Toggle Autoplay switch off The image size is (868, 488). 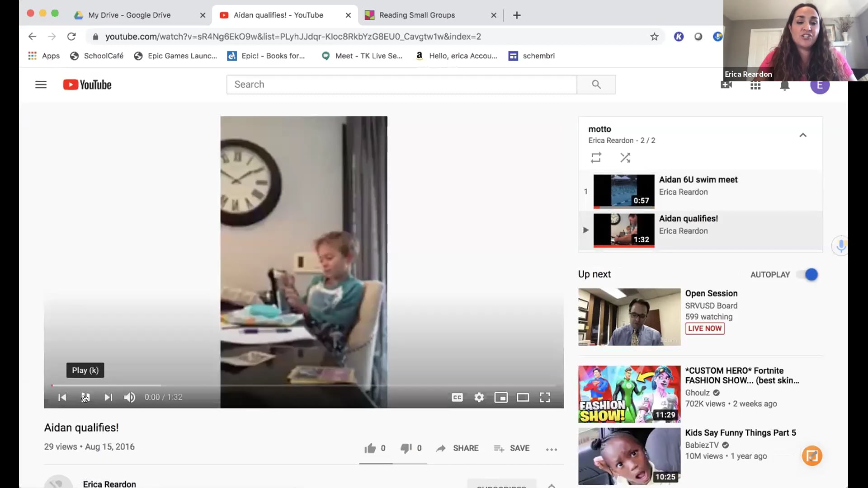(x=808, y=274)
